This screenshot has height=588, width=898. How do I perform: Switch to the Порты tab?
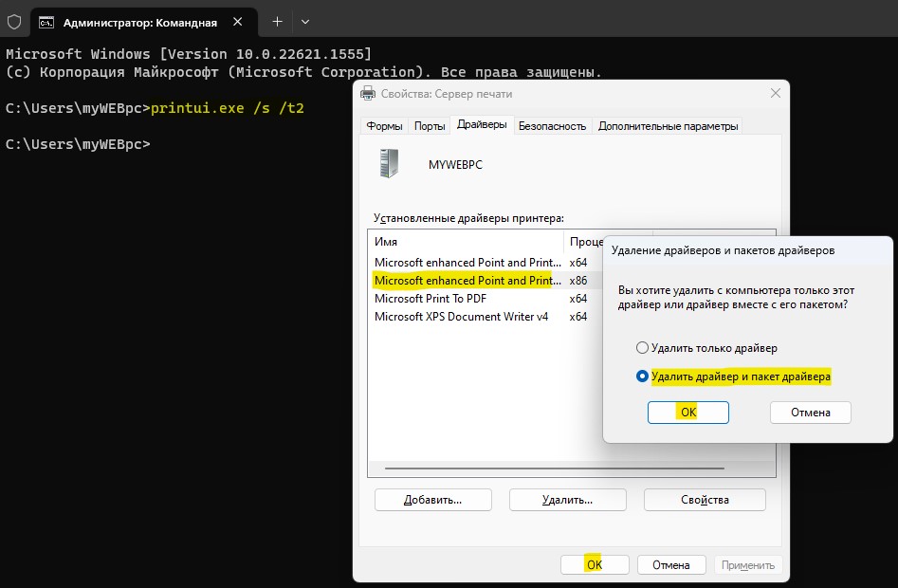(430, 126)
